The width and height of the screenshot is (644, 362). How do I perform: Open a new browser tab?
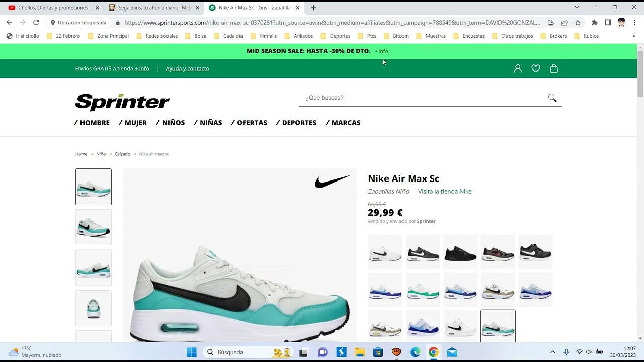(313, 8)
